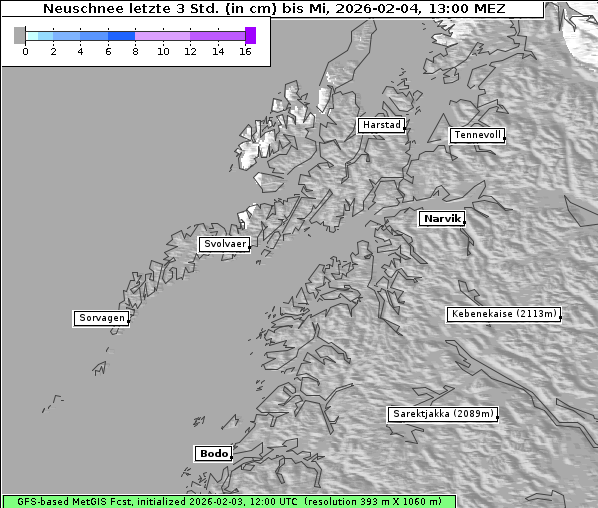Click the legend value 16

[245, 51]
